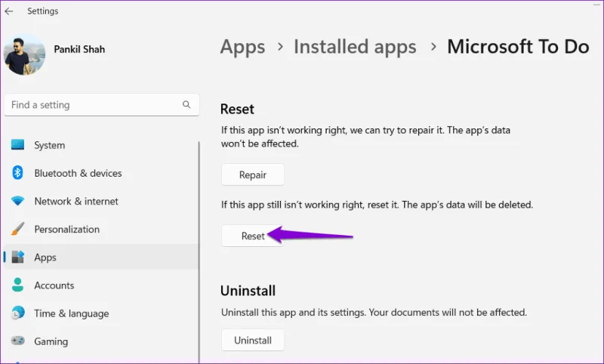604x364 pixels.
Task: Click the Reset section heading
Action: click(x=237, y=109)
